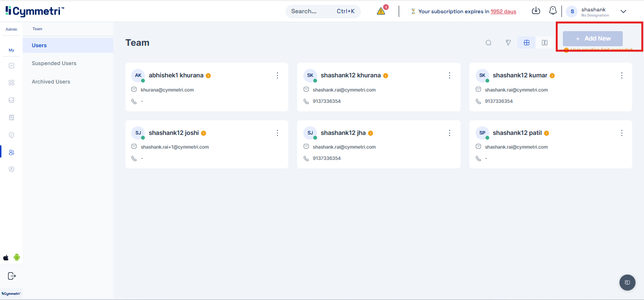Click the Search Ctrl+K field
Viewport: 644px width, 300px height.
[323, 11]
